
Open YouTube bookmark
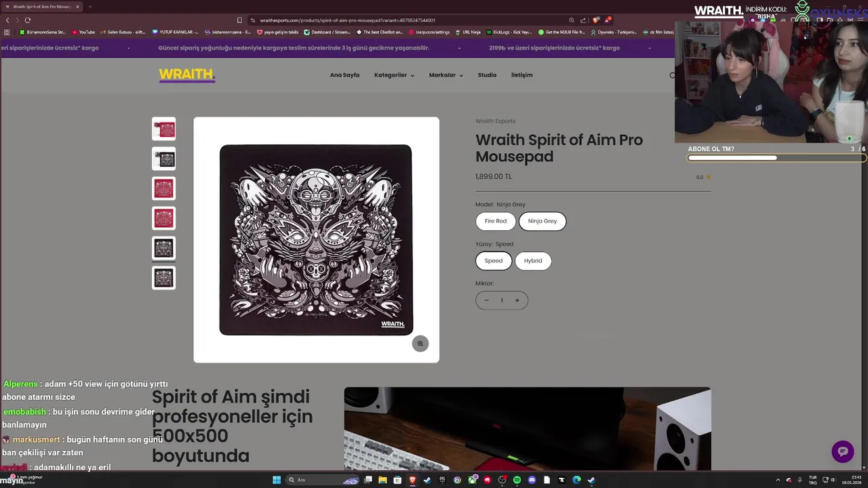point(83,32)
